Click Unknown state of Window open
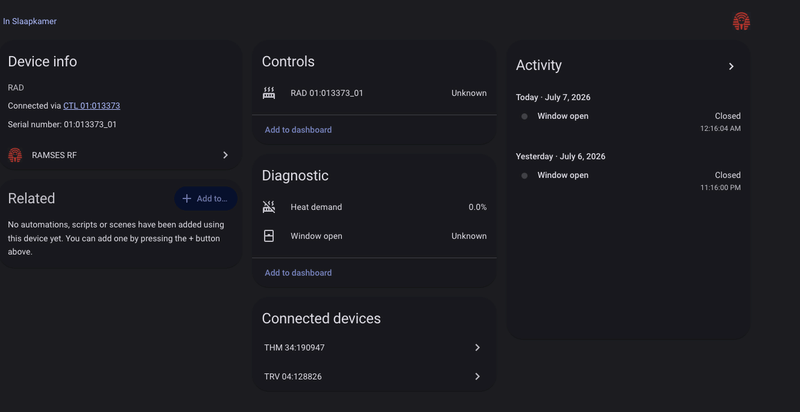The width and height of the screenshot is (800, 412). [469, 236]
